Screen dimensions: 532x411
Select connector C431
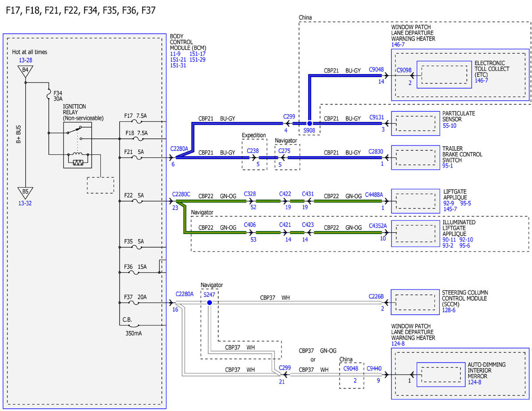pyautogui.click(x=308, y=194)
